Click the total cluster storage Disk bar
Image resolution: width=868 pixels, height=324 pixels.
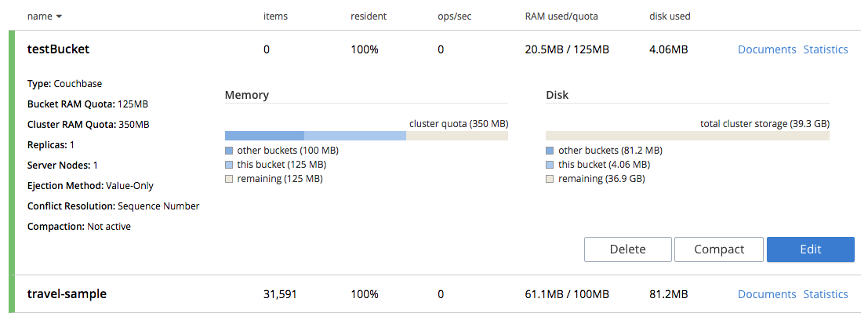[x=688, y=135]
